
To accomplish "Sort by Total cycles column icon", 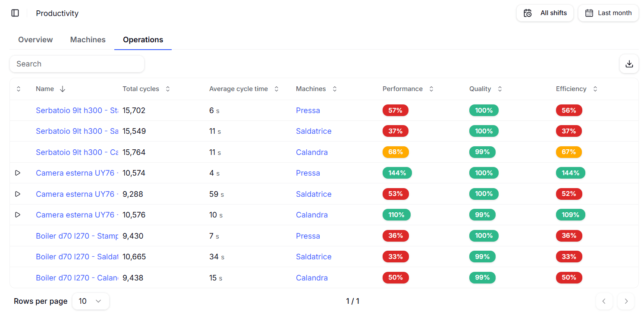I will (168, 89).
